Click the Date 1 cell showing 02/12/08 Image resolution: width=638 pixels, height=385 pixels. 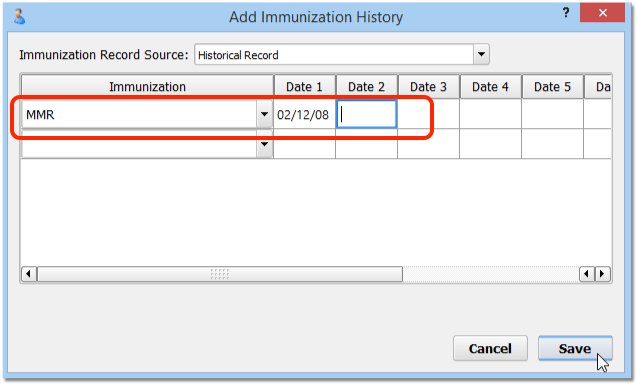[x=304, y=114]
